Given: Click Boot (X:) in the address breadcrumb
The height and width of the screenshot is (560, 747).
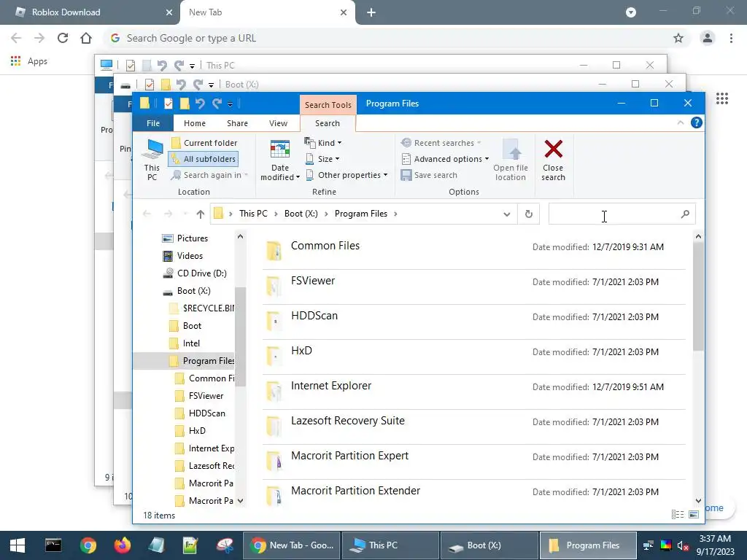Looking at the screenshot, I should (x=301, y=214).
